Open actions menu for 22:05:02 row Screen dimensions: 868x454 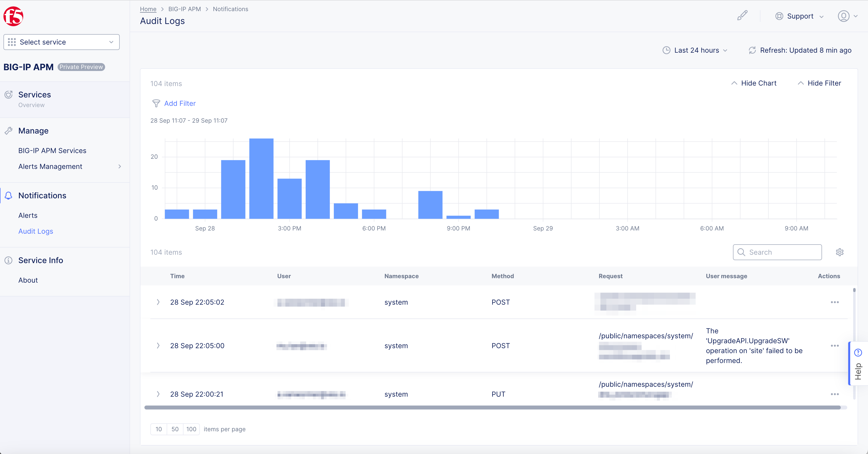click(835, 302)
